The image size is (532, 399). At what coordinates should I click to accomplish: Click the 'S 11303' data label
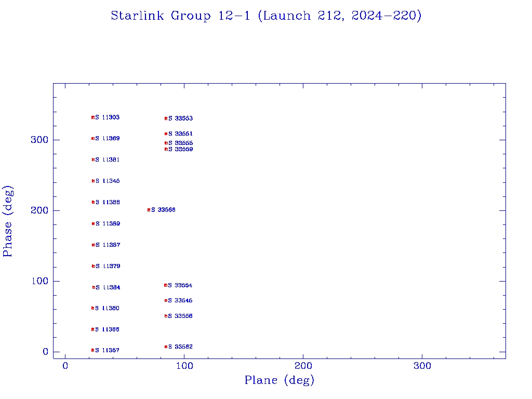pos(108,117)
